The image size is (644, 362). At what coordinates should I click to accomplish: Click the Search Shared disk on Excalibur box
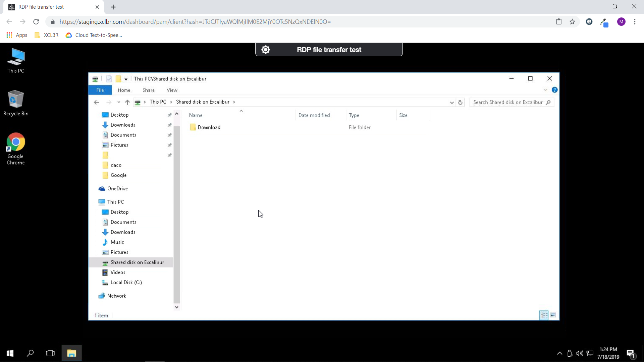(x=507, y=102)
